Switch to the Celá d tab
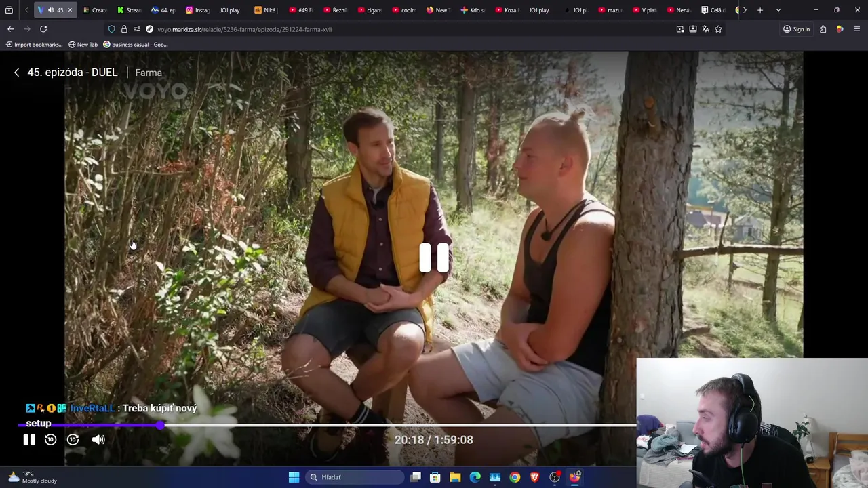Image resolution: width=868 pixels, height=488 pixels. coord(713,10)
